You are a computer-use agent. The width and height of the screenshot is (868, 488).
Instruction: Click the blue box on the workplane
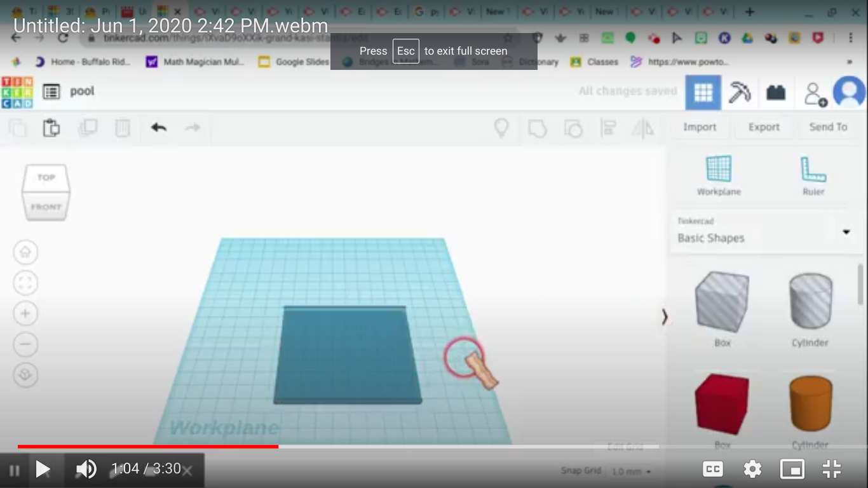point(347,355)
